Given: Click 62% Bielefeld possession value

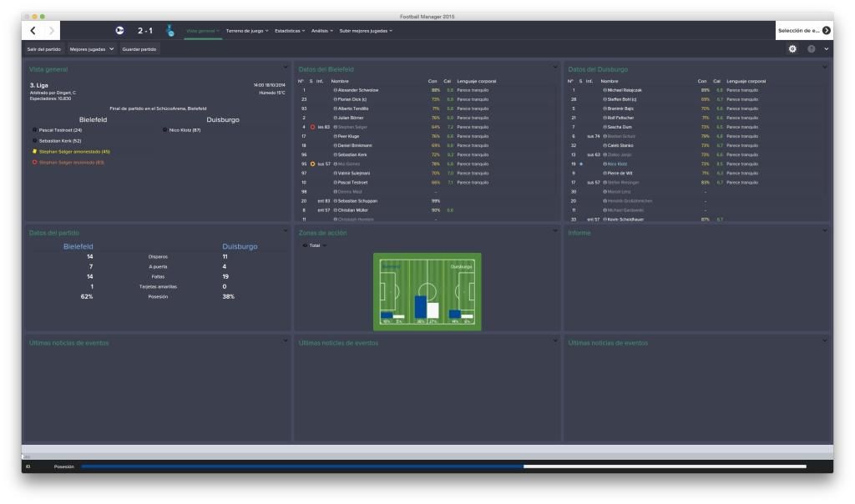Looking at the screenshot, I should 87,297.
